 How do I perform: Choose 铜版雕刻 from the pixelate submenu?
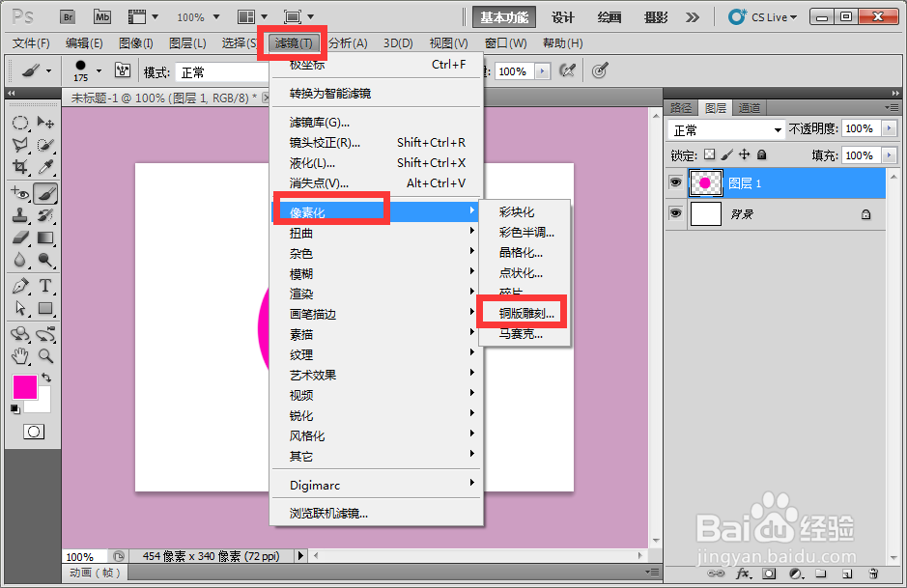coord(524,311)
